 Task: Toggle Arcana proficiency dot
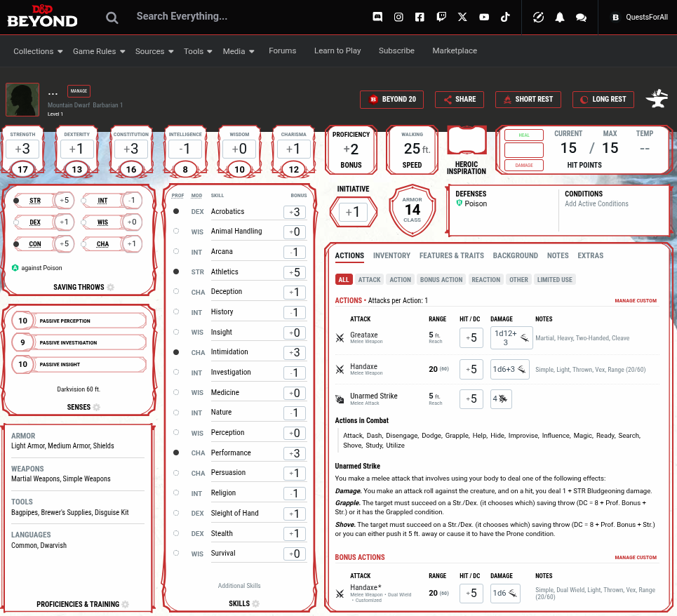176,251
